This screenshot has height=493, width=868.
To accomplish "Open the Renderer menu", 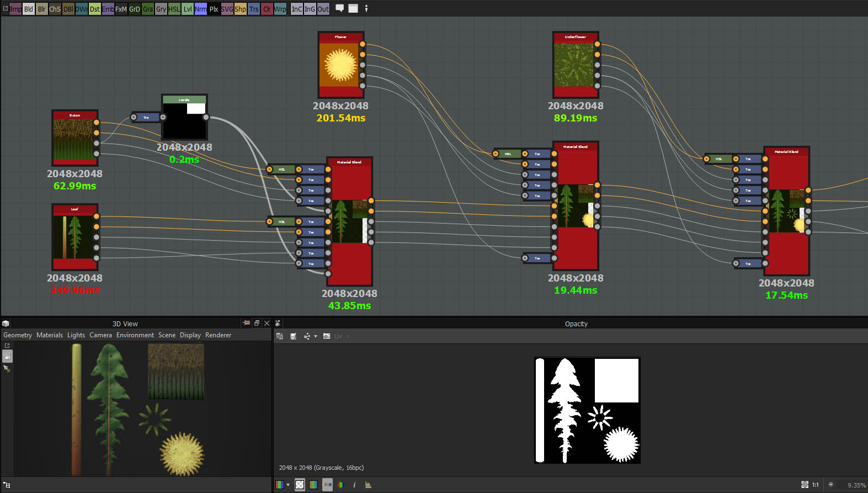I will (219, 335).
